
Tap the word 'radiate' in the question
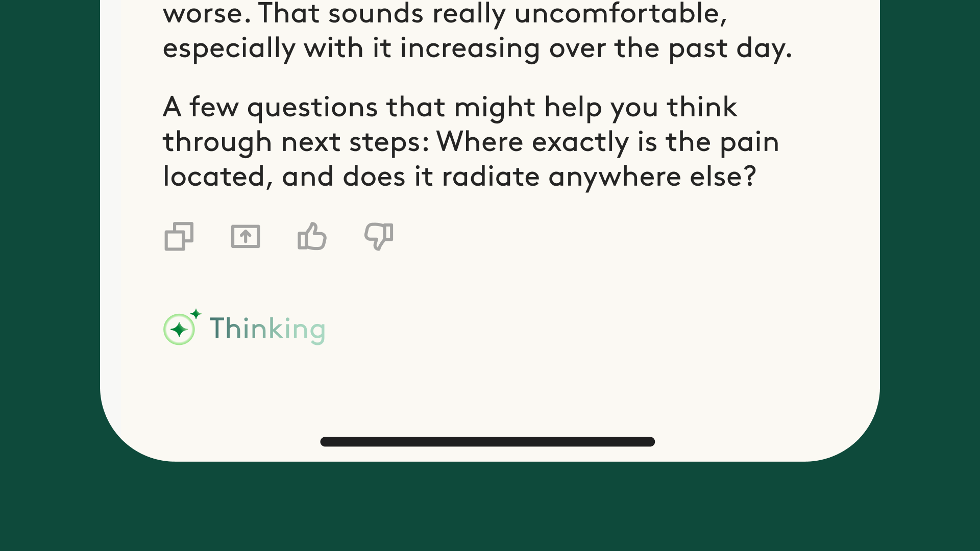pyautogui.click(x=491, y=178)
